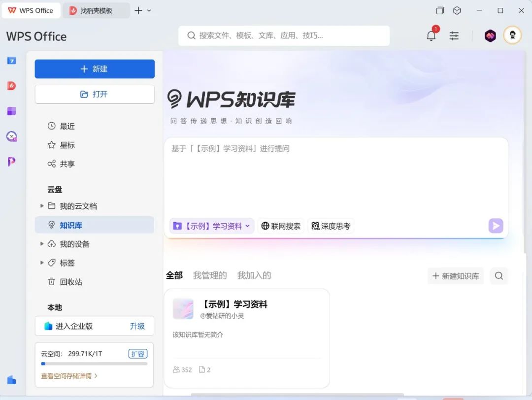Click the 扩容 button

pos(138,354)
